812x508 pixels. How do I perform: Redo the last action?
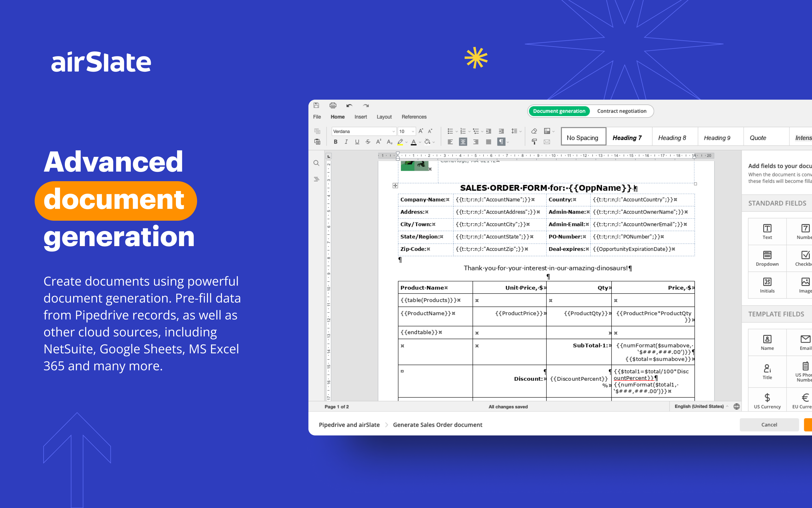(x=365, y=106)
